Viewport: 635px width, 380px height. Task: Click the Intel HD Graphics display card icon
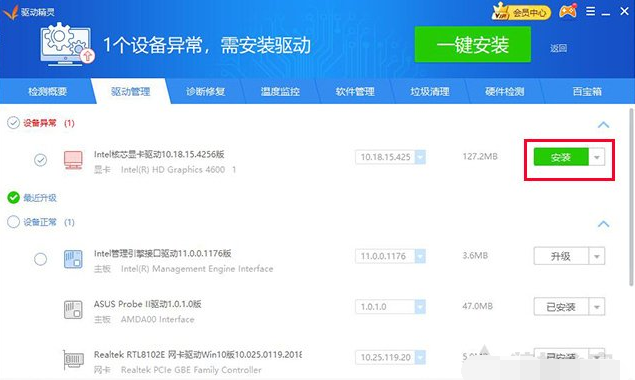tap(73, 160)
